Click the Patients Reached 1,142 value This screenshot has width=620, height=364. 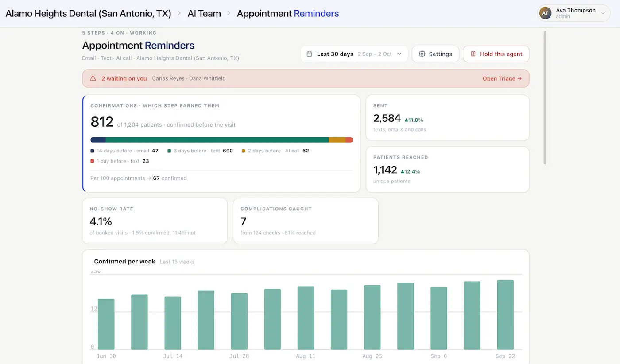click(x=385, y=170)
